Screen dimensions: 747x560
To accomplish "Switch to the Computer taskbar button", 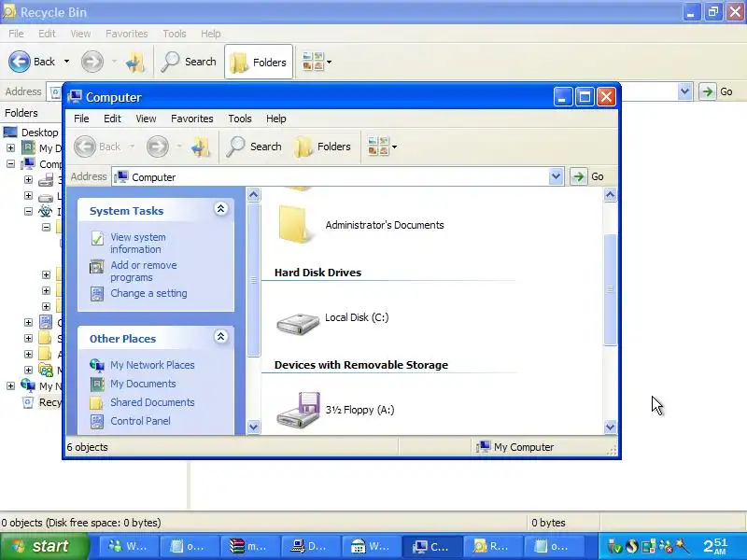I will point(431,547).
